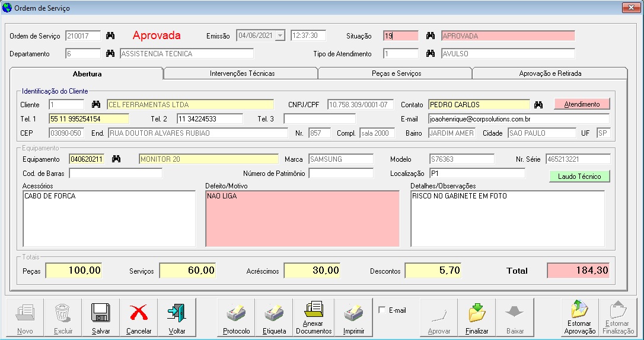Click the Voltar exit door icon
Image resolution: width=644 pixels, height=340 pixels.
[177, 313]
